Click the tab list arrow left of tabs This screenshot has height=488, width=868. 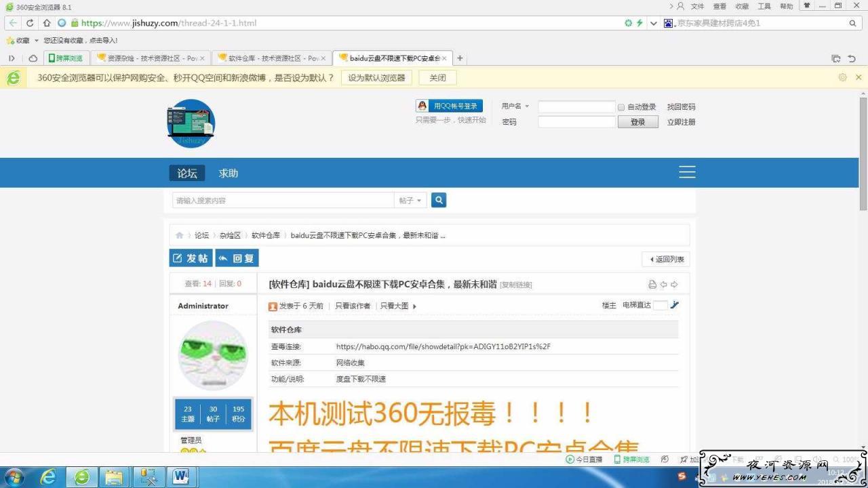pyautogui.click(x=12, y=58)
